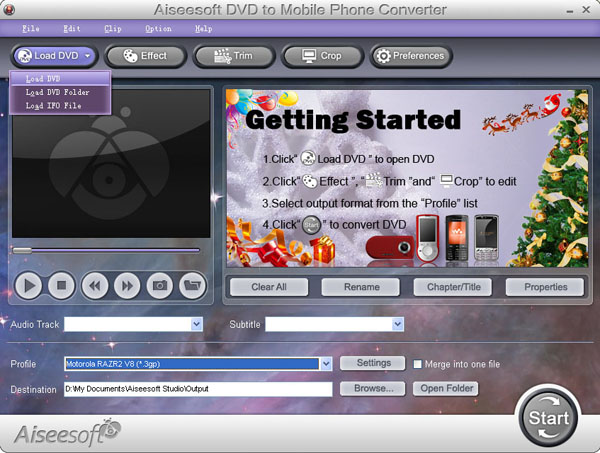Enable Merge into one file checkbox

coord(417,364)
